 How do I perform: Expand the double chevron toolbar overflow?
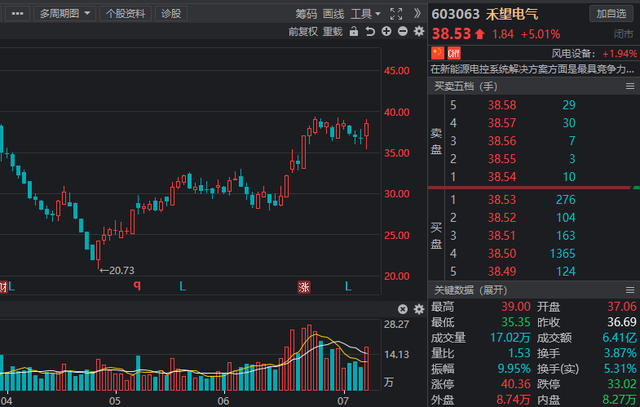[x=417, y=13]
